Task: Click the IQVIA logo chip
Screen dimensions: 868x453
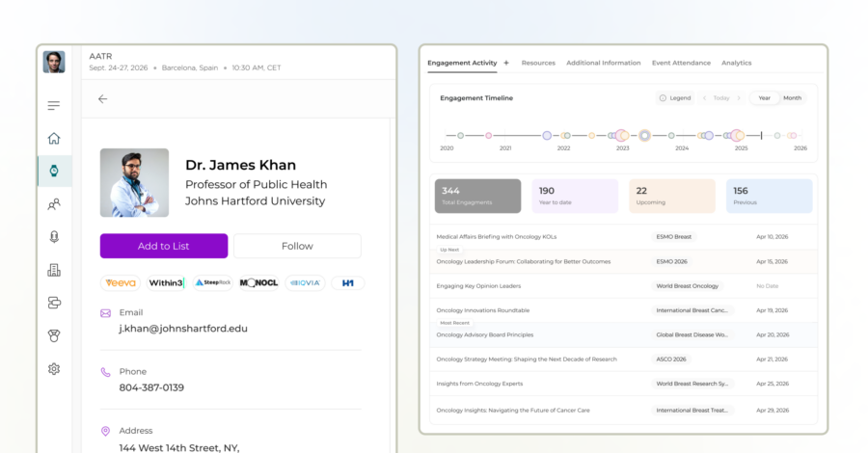Action: 305,282
